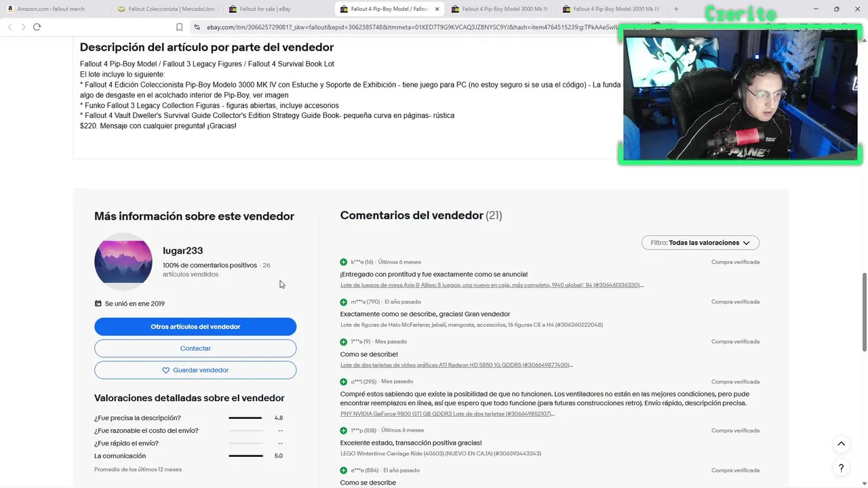This screenshot has width=868, height=488.
Task: Click the scroll-to-top arrow button
Action: pos(841,444)
